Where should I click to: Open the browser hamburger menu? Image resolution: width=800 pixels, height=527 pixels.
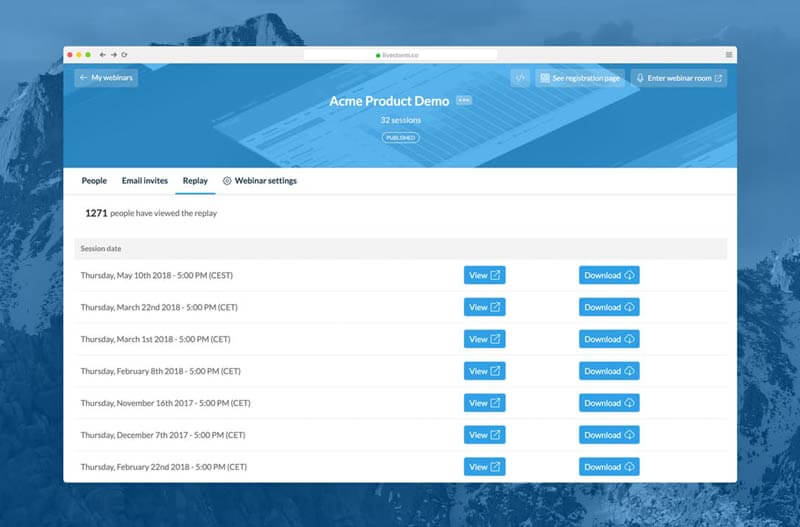click(728, 54)
